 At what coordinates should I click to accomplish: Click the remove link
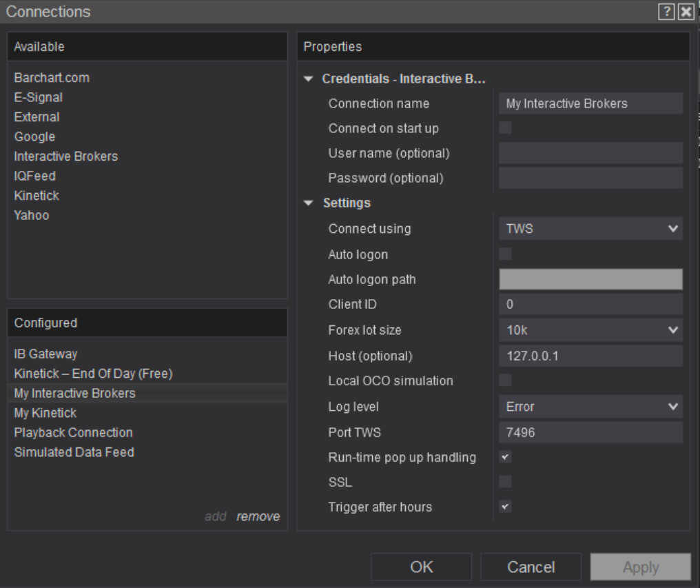(x=258, y=516)
